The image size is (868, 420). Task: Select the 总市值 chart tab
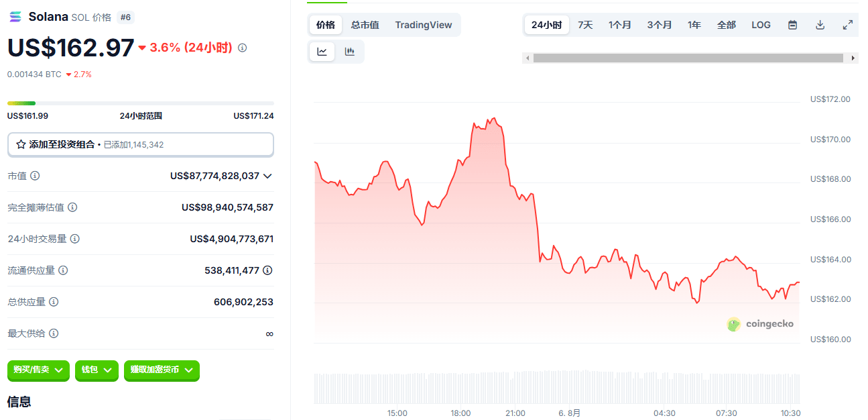pyautogui.click(x=365, y=25)
